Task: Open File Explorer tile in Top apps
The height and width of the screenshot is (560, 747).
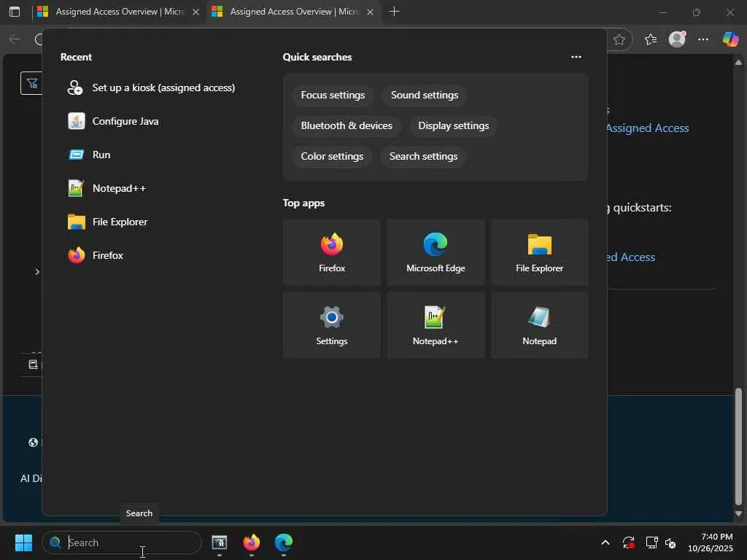Action: point(539,252)
